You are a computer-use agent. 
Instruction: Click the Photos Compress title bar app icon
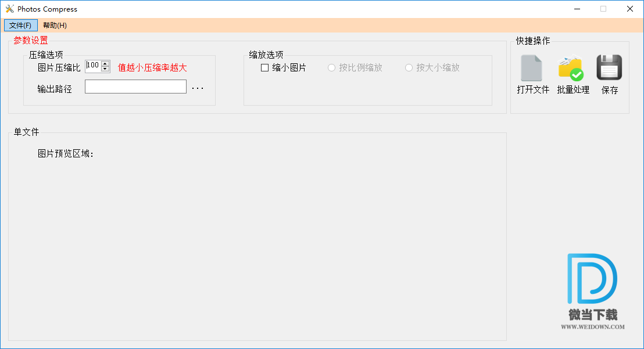[9, 9]
